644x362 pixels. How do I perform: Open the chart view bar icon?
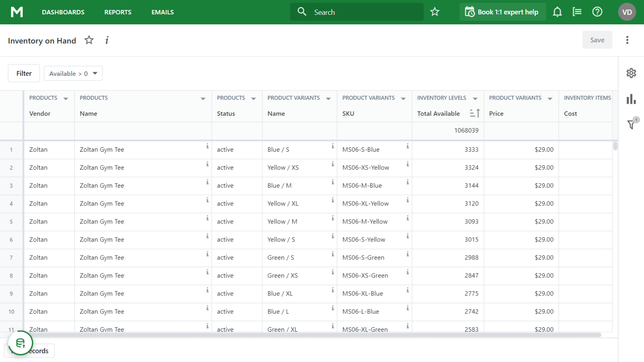pos(631,99)
